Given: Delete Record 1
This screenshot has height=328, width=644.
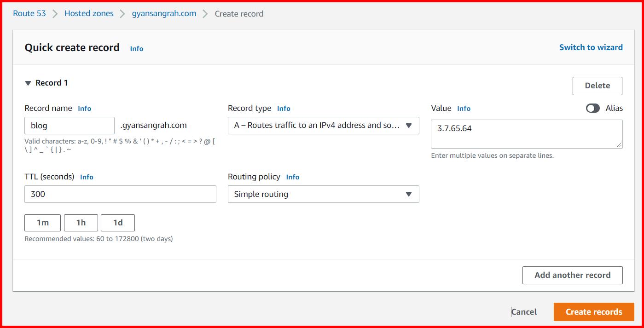Looking at the screenshot, I should pyautogui.click(x=597, y=86).
